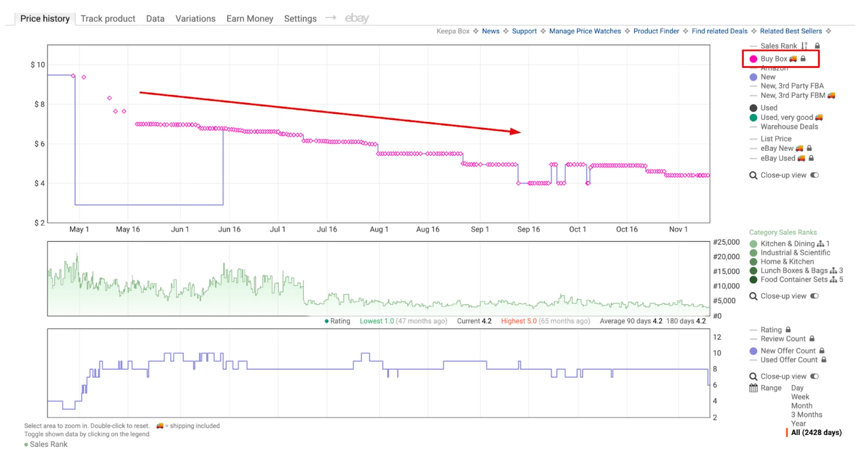Click the sort icon next to Sales Rank
Screen dimensions: 868x449
pos(803,46)
